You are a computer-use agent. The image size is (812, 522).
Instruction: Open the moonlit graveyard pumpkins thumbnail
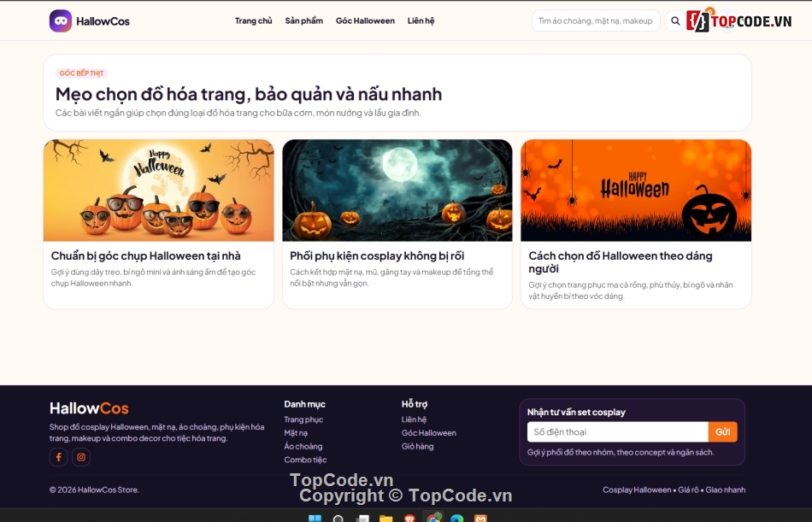pyautogui.click(x=397, y=190)
